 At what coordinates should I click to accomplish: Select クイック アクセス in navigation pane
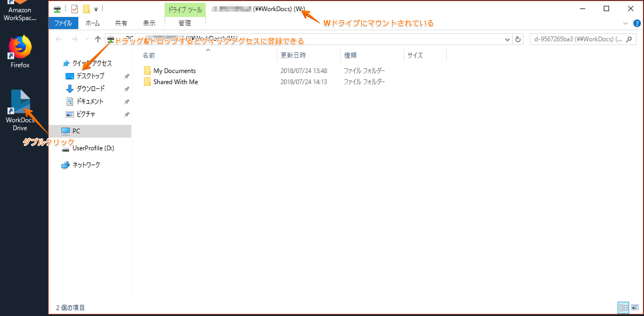(x=92, y=63)
